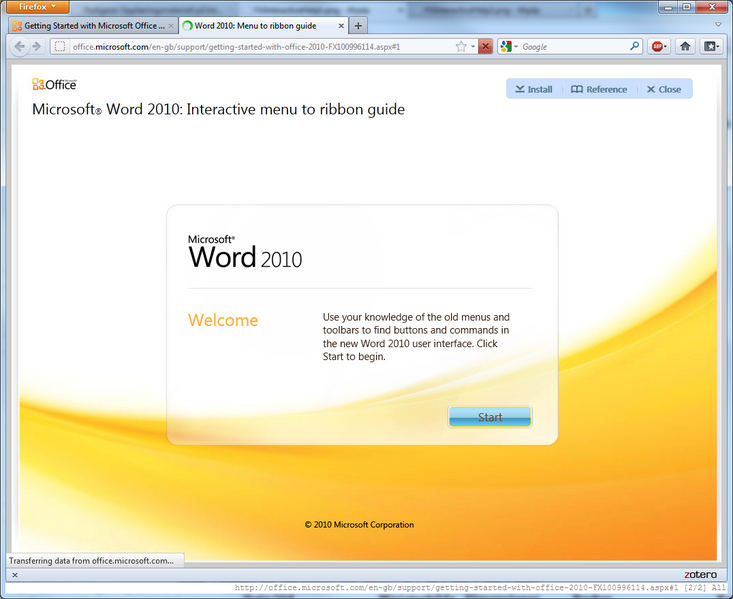733x599 pixels.
Task: Click the 'Transferring data from office.microsoft.com...' status
Action: (92, 561)
